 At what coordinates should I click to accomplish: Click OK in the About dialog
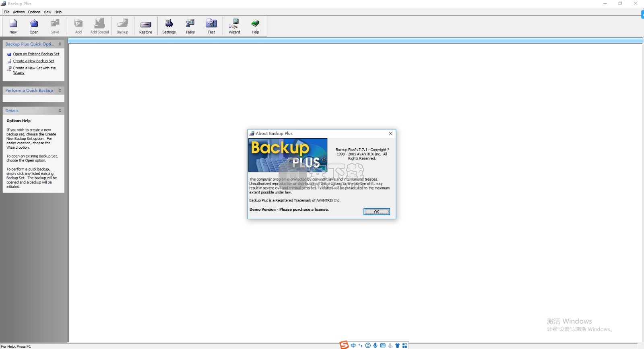[377, 212]
